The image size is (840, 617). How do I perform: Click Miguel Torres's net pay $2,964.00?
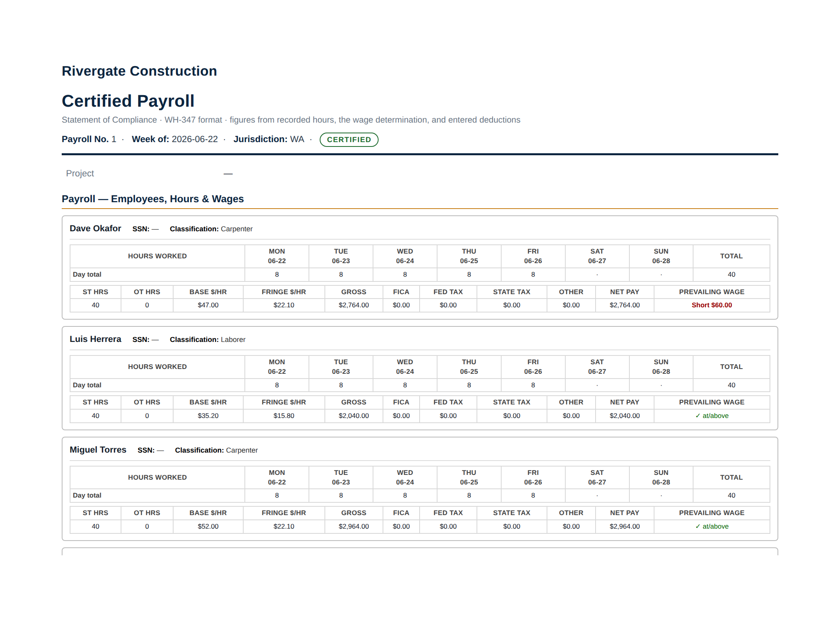point(625,527)
